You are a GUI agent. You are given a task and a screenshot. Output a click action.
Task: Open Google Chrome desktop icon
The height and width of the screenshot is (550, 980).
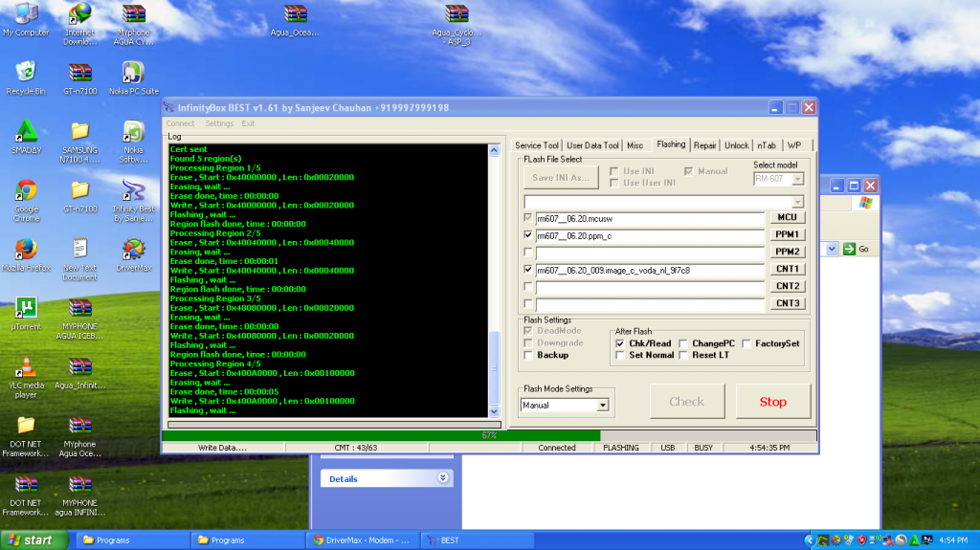tap(26, 201)
